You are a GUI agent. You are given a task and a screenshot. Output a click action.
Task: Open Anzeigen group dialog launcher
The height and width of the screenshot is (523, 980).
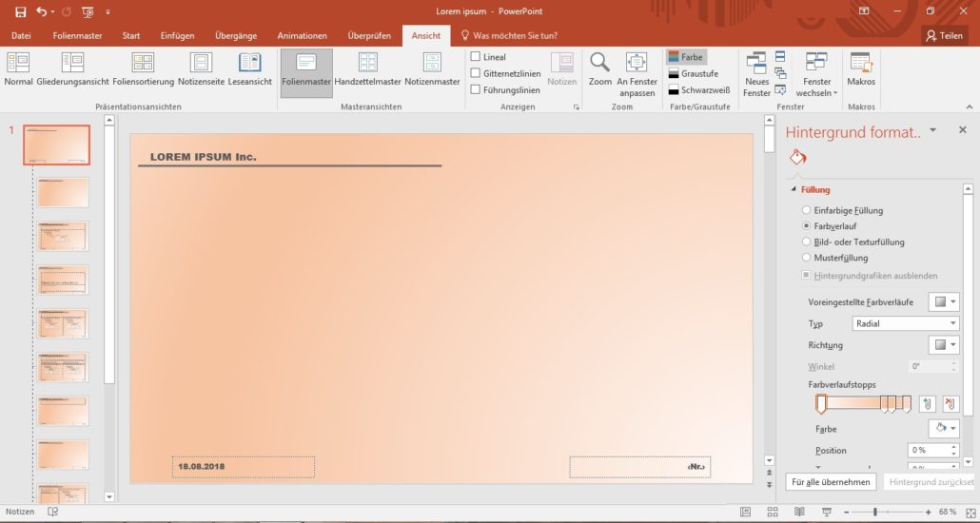(x=576, y=107)
